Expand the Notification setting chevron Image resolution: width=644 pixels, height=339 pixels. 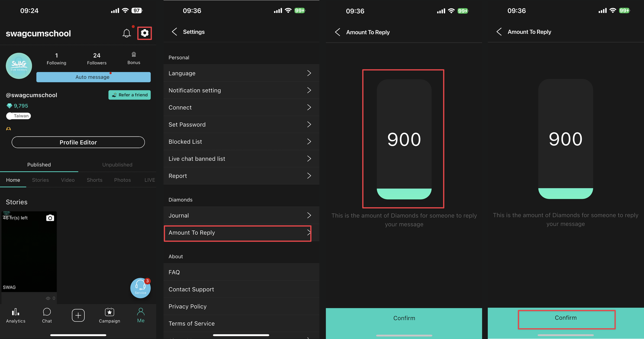pyautogui.click(x=309, y=90)
